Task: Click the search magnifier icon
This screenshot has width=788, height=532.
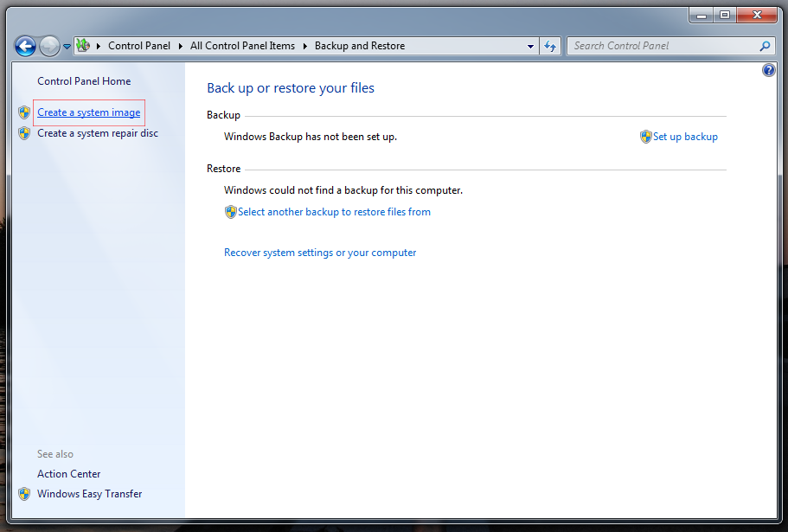Action: [x=765, y=46]
